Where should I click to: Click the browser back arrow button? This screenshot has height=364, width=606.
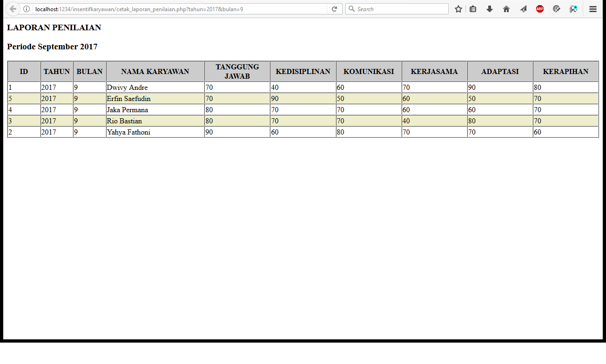coord(13,9)
